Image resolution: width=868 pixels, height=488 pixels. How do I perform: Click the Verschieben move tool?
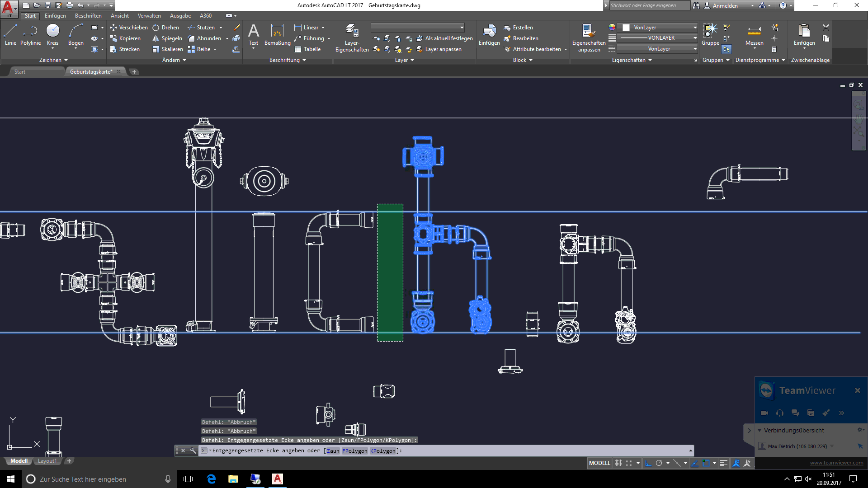pyautogui.click(x=129, y=28)
